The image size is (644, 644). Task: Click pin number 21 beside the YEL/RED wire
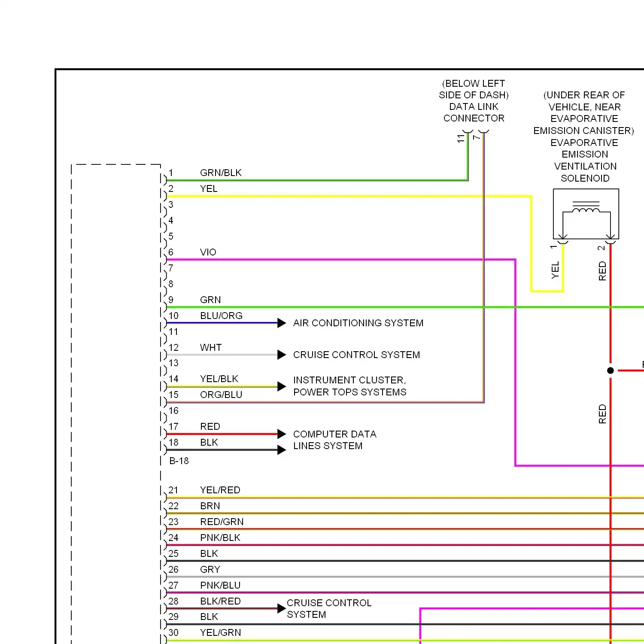173,490
